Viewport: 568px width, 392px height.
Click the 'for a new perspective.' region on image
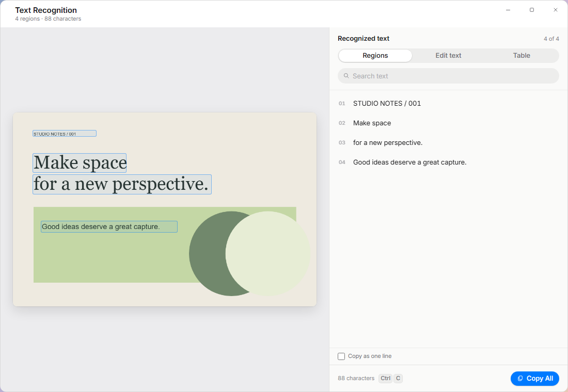coord(122,184)
